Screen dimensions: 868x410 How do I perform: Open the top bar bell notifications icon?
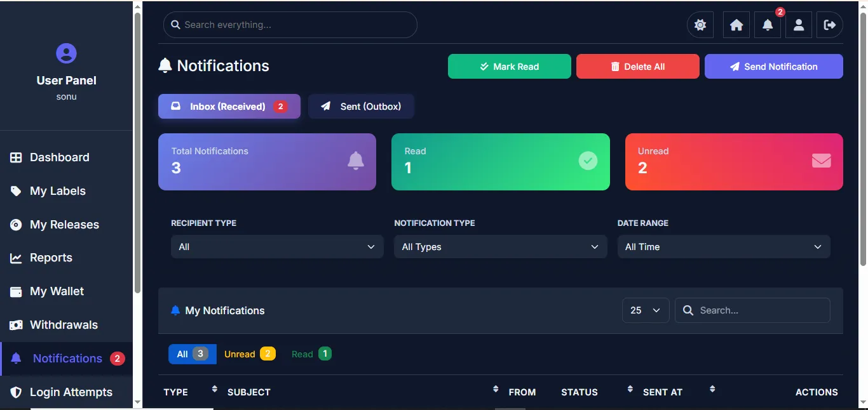click(x=768, y=25)
